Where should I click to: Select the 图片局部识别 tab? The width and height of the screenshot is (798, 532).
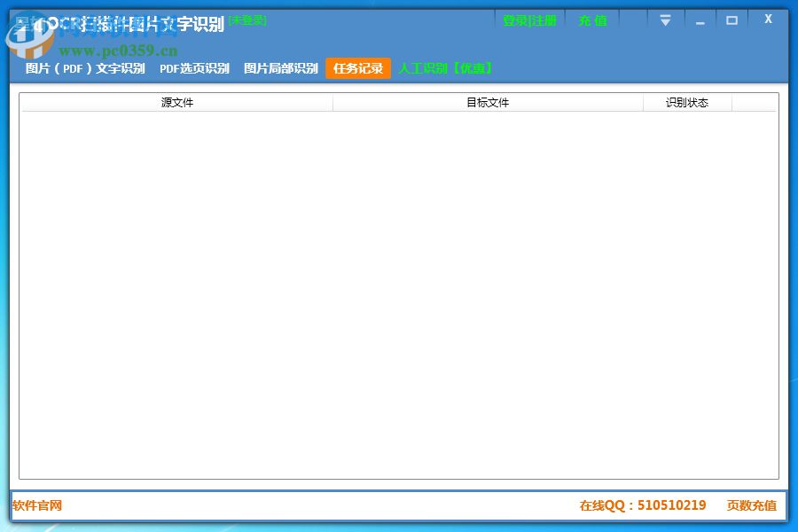coord(280,68)
